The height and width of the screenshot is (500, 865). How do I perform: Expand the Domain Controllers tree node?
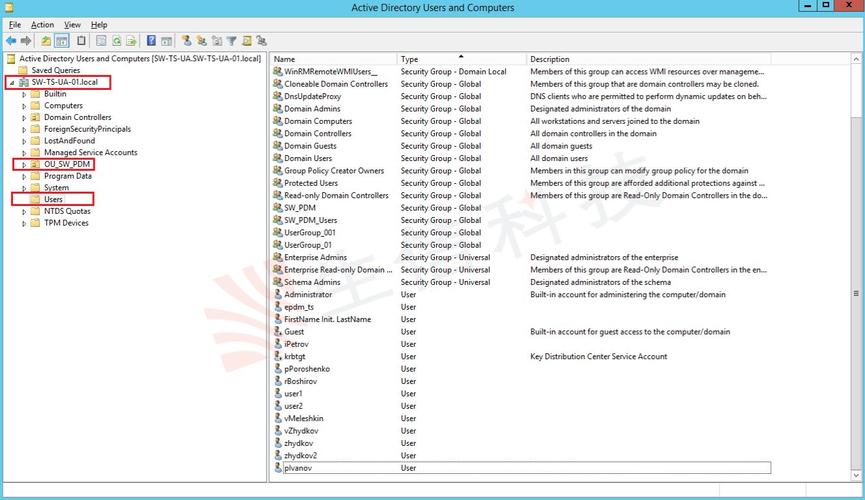(25, 118)
